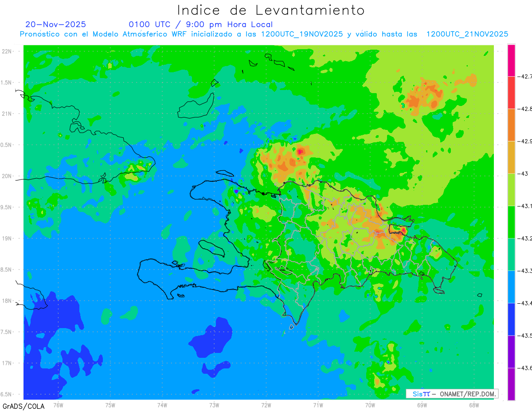Select the amber swatch between -42.9 and -43
The height and width of the screenshot is (411, 532).
click(511, 157)
